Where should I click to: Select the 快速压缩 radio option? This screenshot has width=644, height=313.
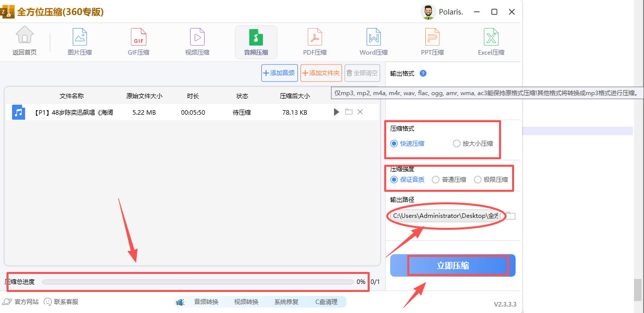coord(394,143)
